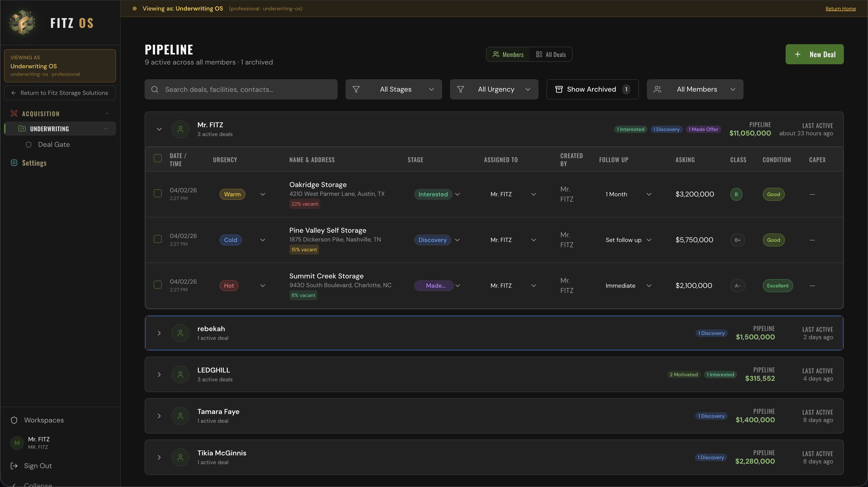Screen dimensions: 868x487
Task: Select the Members tab
Action: click(x=508, y=54)
